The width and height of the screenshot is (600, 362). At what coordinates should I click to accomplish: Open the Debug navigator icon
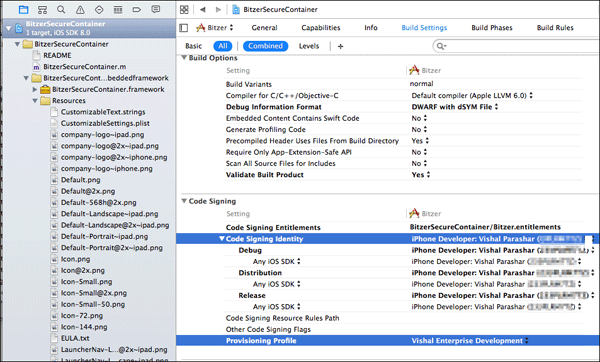click(x=118, y=10)
